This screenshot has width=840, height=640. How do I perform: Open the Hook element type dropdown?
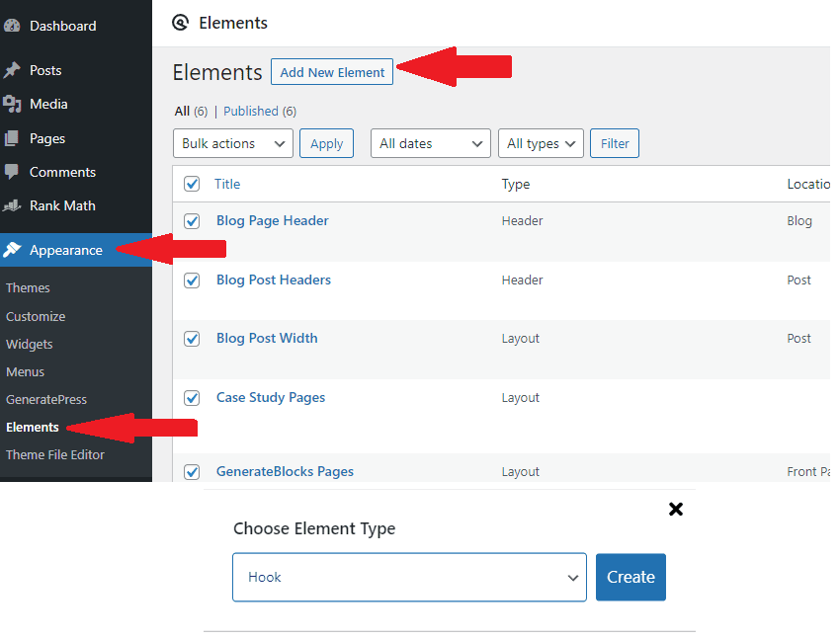[409, 577]
